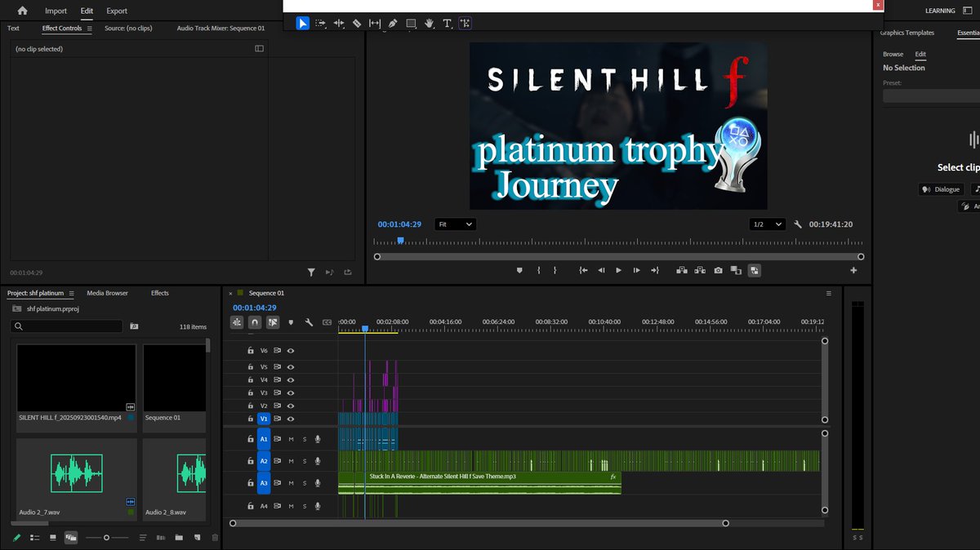980x550 pixels.
Task: Click the Timeline captions CC icon
Action: [327, 322]
